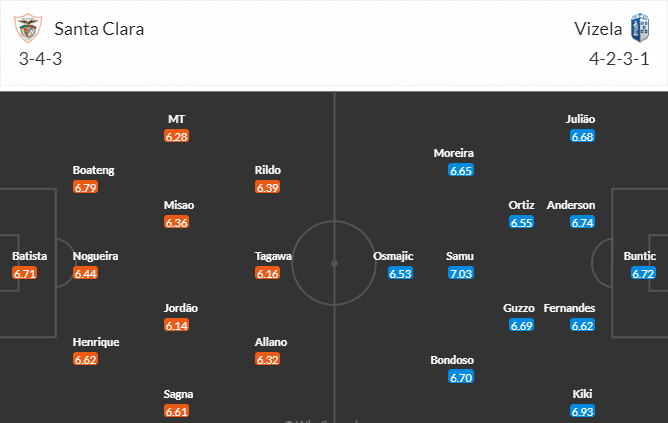Select goalkeeper Buntic on the pitch
This screenshot has height=423, width=668.
point(640,256)
